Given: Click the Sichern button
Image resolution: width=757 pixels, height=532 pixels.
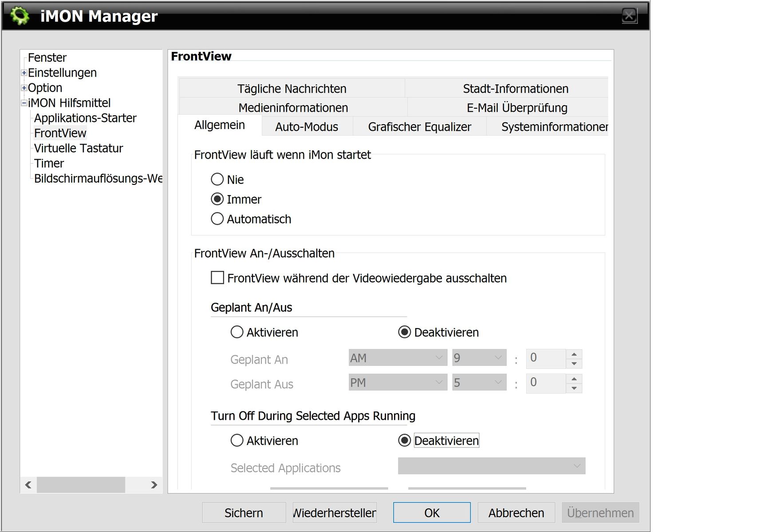Looking at the screenshot, I should pos(244,513).
